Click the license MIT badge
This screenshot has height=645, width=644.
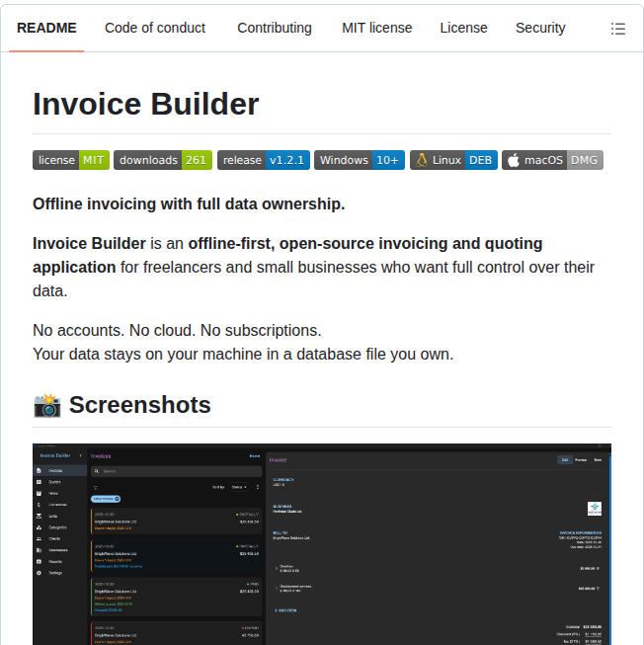71,160
